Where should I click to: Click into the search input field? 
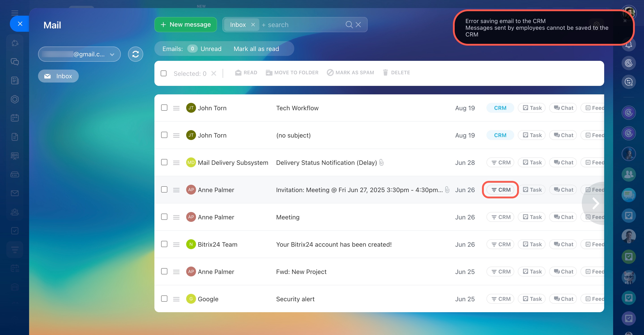300,24
